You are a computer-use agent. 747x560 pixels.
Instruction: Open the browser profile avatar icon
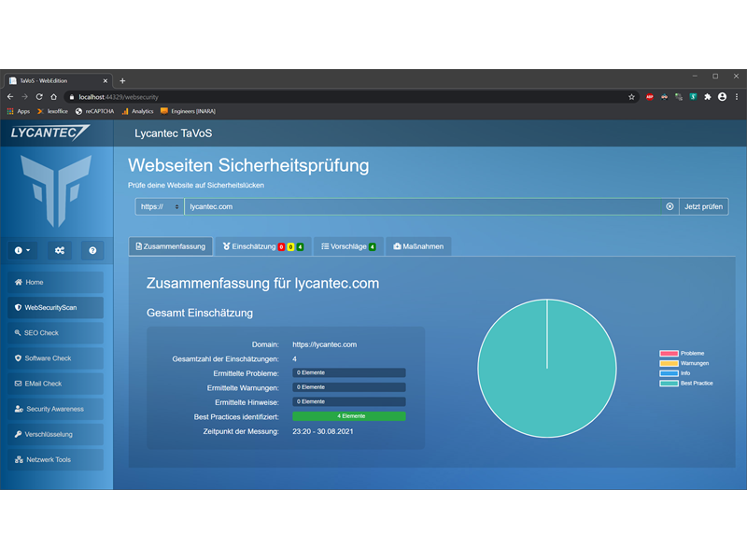click(x=722, y=97)
